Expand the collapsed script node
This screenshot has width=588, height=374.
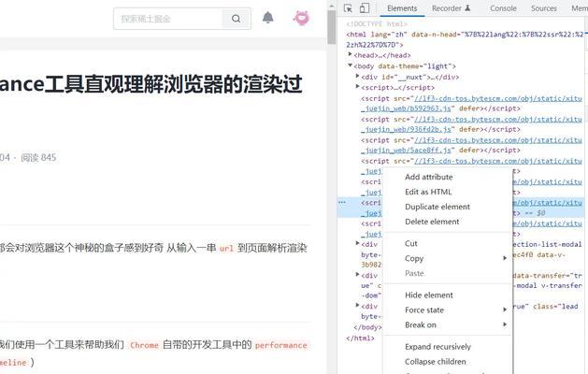tap(357, 87)
